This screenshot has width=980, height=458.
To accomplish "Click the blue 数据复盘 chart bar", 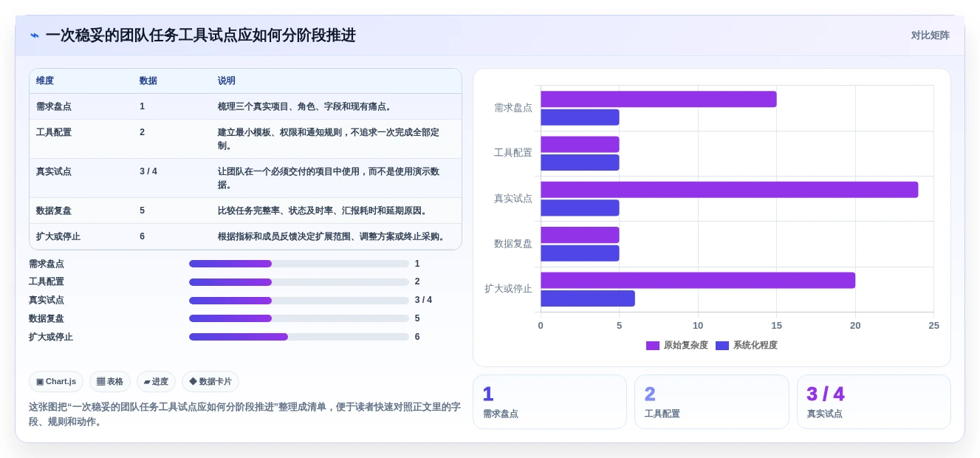I will pyautogui.click(x=580, y=253).
